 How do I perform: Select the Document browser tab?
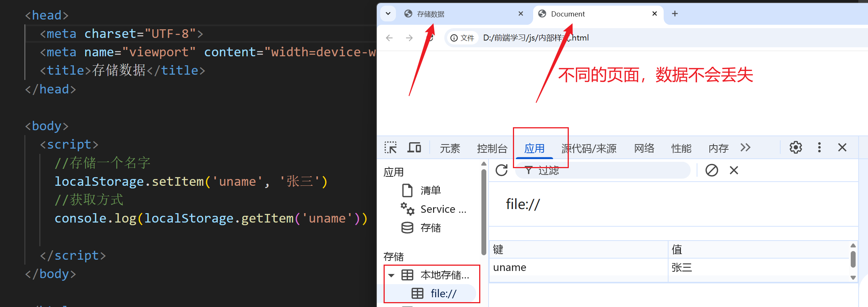tap(598, 14)
